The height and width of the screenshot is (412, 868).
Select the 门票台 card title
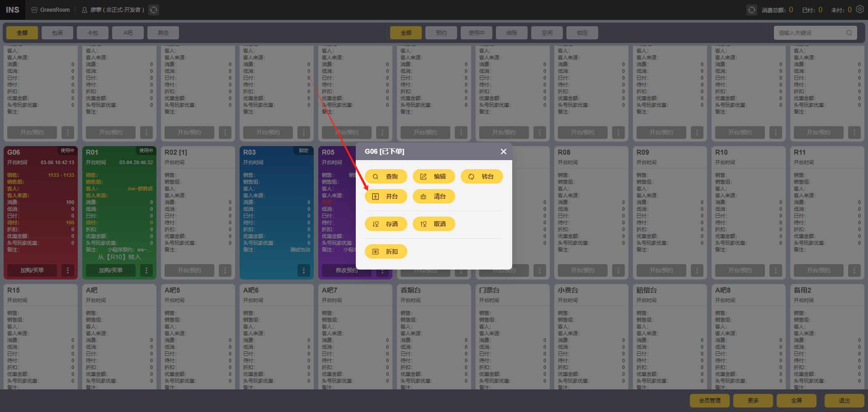(x=489, y=290)
